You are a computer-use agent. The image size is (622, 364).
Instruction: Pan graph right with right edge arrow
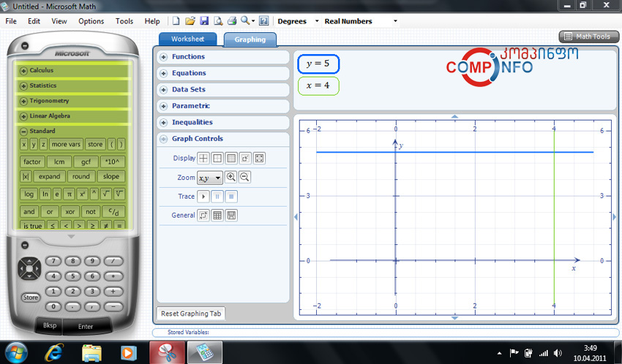pyautogui.click(x=615, y=216)
